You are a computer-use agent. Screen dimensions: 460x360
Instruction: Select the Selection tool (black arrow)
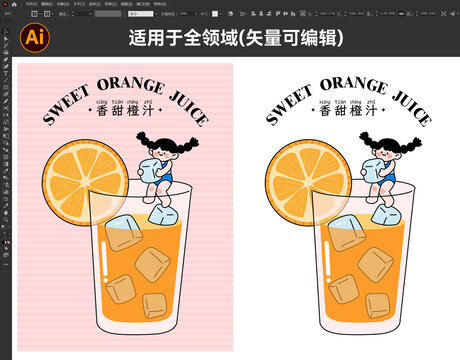tap(6, 32)
